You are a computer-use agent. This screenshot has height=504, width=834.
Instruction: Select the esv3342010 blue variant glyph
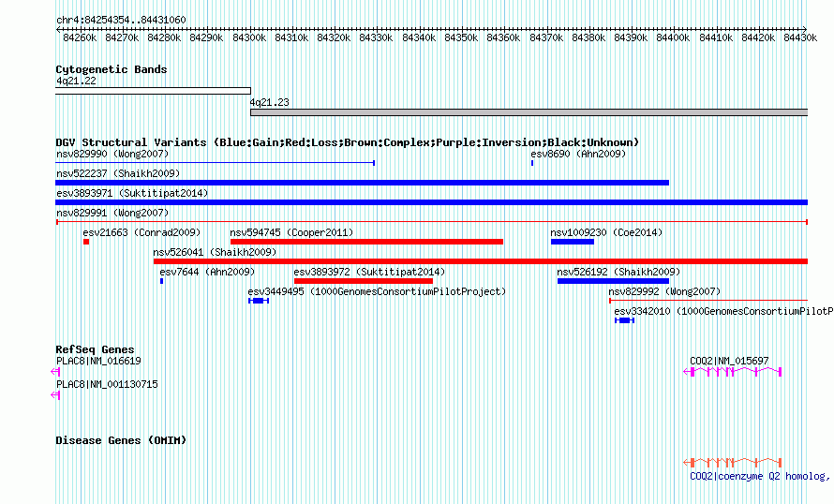tap(624, 320)
